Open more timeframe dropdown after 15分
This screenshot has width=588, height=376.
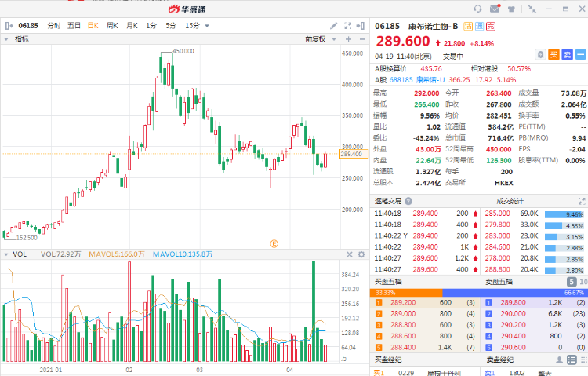pos(207,26)
